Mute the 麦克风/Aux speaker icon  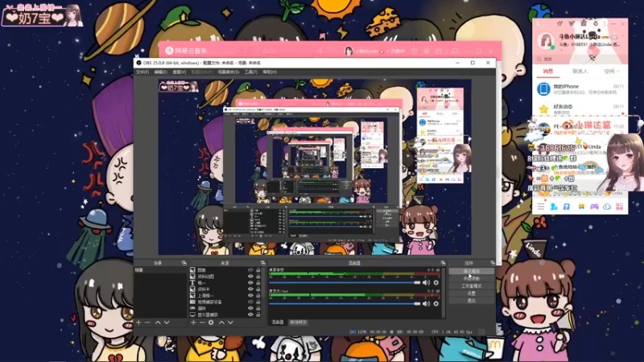pos(427,304)
